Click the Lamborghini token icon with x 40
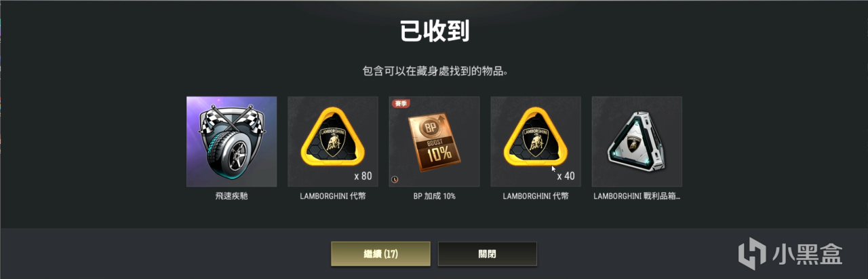This screenshot has width=868, height=279. (536, 141)
